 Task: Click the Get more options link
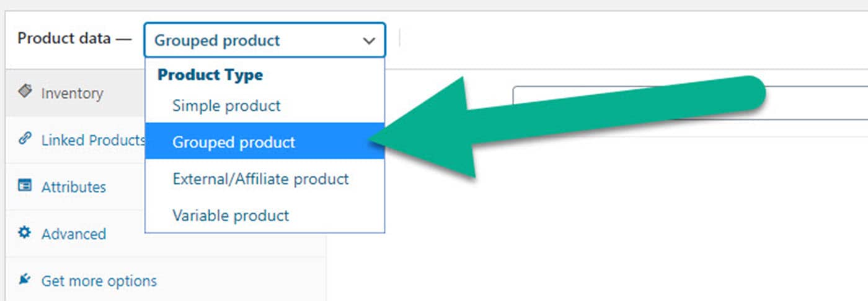coord(99,281)
